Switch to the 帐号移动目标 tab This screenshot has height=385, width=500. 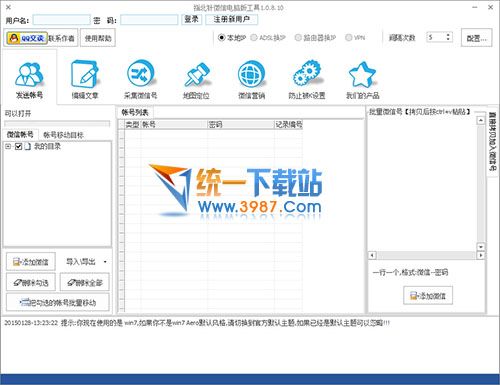click(63, 135)
